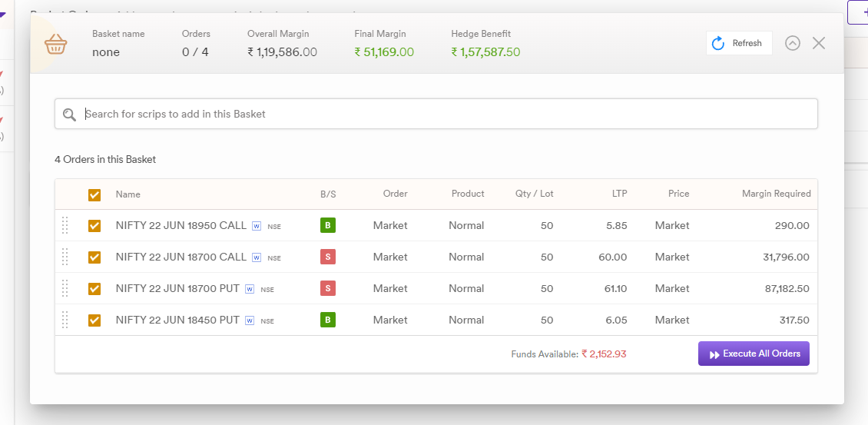This screenshot has height=425, width=868.
Task: Click the Refresh button
Action: (x=739, y=43)
